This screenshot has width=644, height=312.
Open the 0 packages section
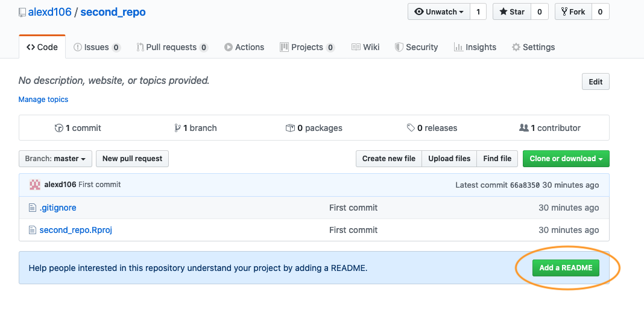[314, 128]
